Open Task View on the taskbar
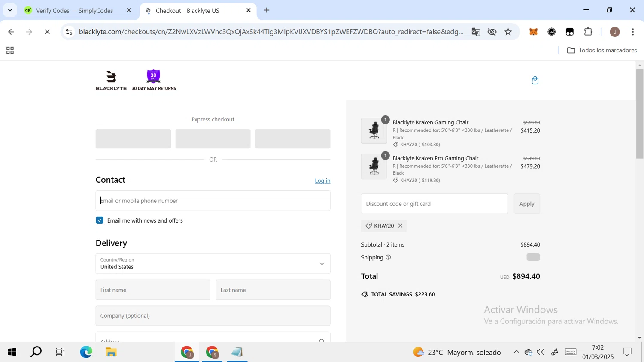 (60, 352)
